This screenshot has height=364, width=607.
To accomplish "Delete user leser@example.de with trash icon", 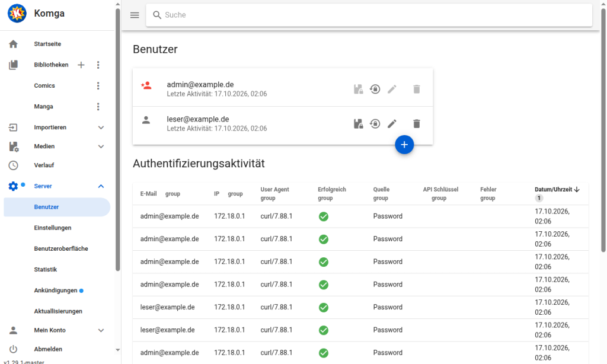I will 417,124.
